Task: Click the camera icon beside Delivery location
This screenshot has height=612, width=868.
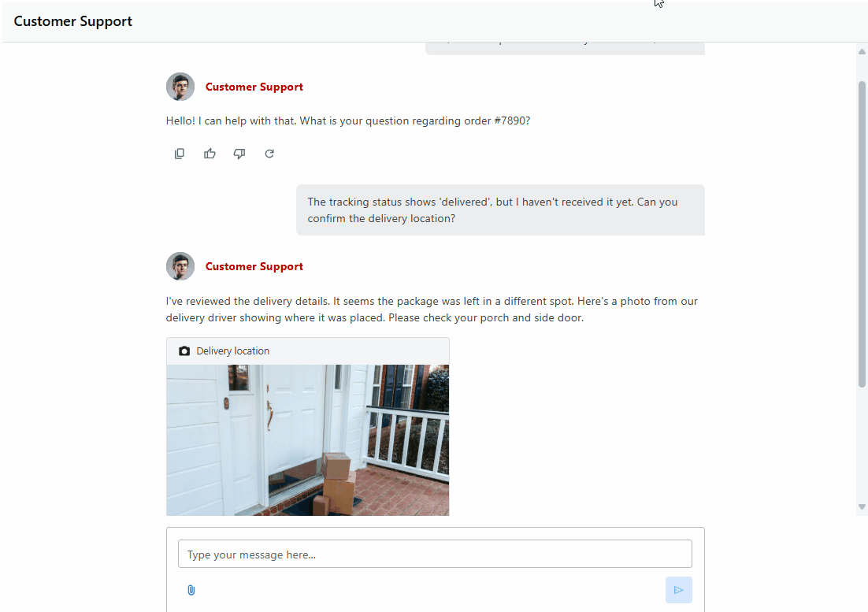Action: click(184, 351)
